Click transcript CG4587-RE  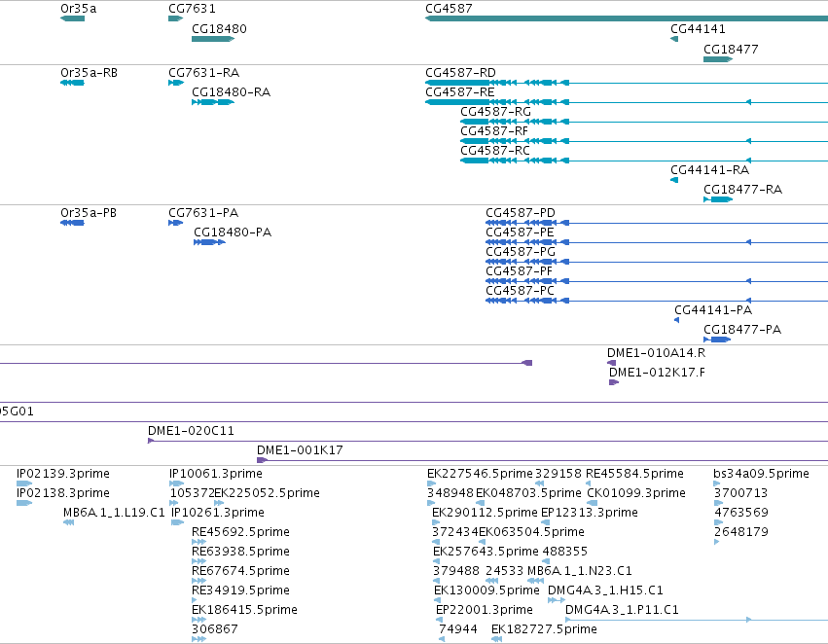point(627,102)
